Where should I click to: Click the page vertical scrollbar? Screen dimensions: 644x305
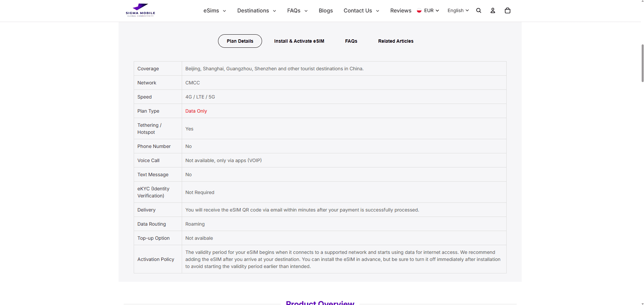point(642,63)
